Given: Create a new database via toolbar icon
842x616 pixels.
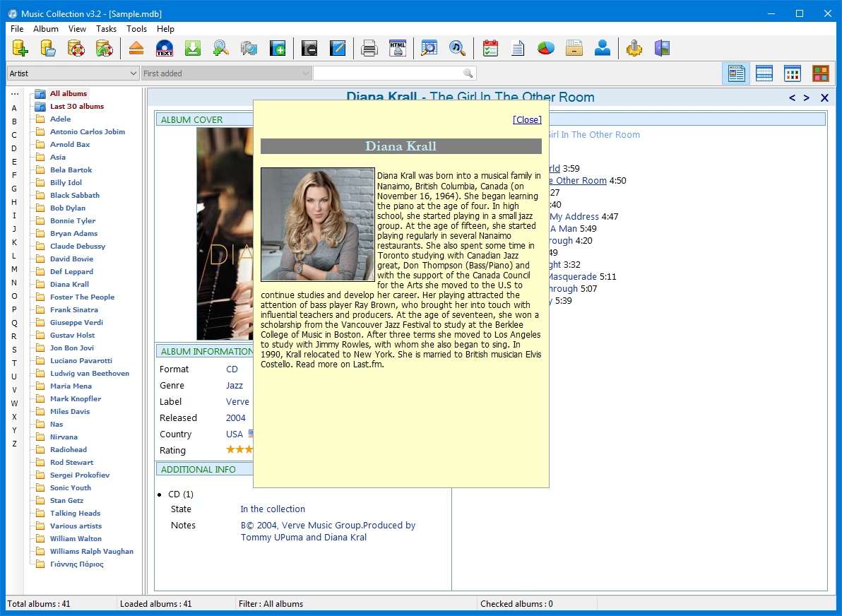Looking at the screenshot, I should click(x=20, y=48).
